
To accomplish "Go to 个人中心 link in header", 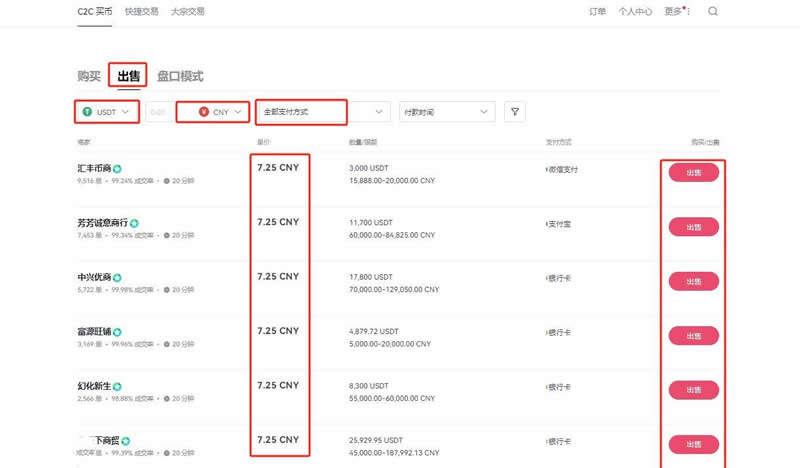I will tap(635, 12).
